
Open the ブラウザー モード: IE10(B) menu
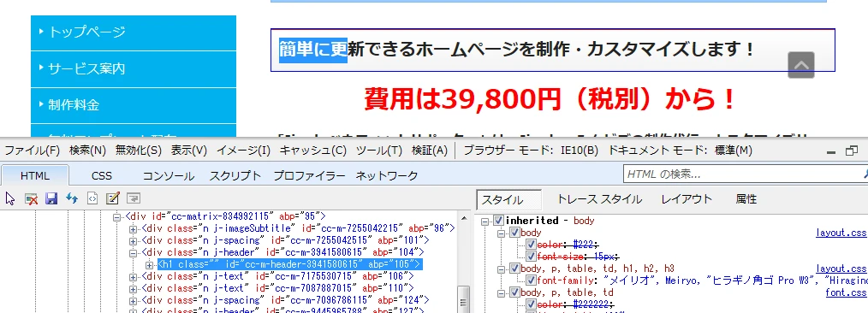531,151
